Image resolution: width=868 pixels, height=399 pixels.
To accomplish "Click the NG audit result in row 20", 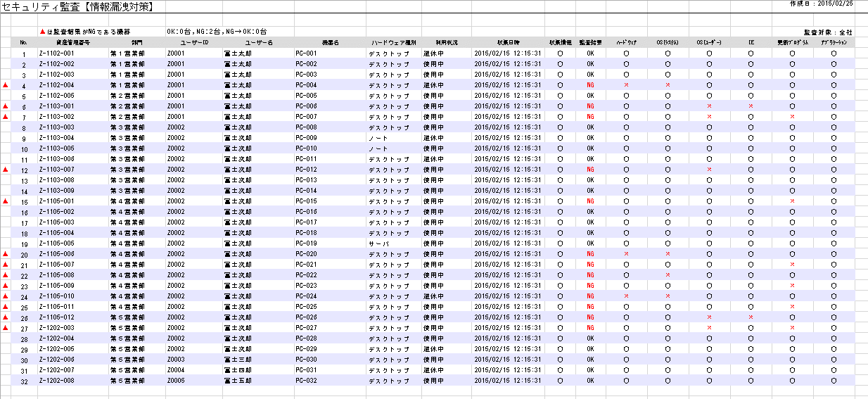I will pyautogui.click(x=590, y=254).
